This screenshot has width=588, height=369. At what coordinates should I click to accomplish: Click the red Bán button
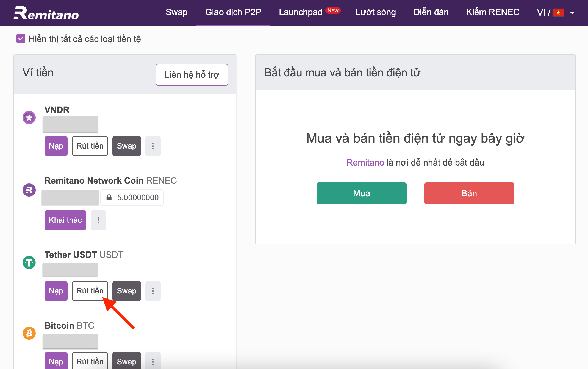pyautogui.click(x=469, y=193)
